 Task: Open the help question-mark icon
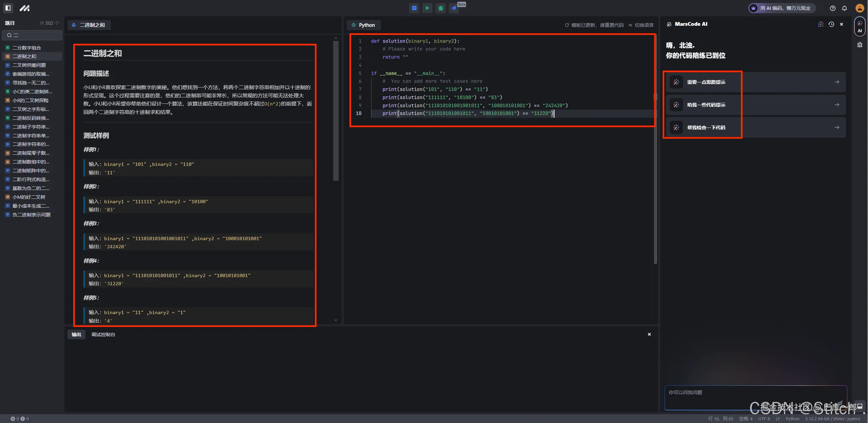point(832,8)
